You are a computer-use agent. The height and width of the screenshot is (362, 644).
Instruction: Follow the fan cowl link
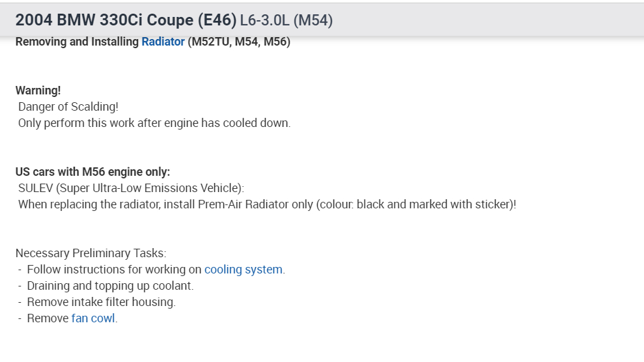[93, 318]
